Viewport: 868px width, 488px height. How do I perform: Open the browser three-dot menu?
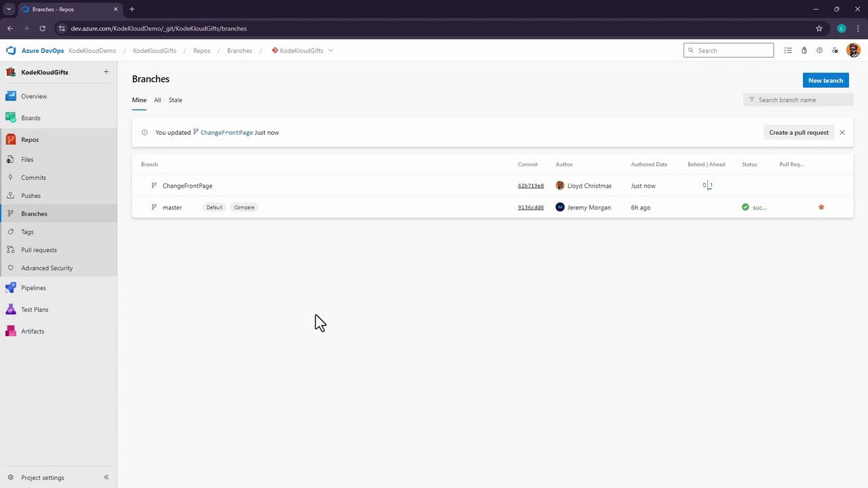click(x=857, y=28)
